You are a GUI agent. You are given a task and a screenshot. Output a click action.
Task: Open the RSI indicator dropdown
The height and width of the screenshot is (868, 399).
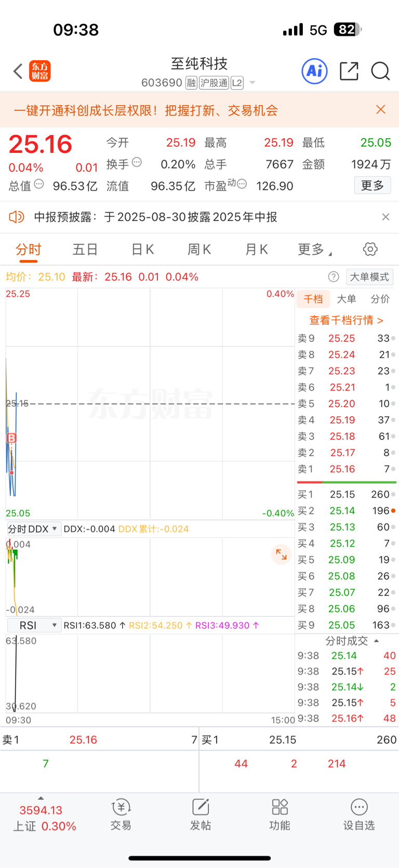click(x=34, y=625)
